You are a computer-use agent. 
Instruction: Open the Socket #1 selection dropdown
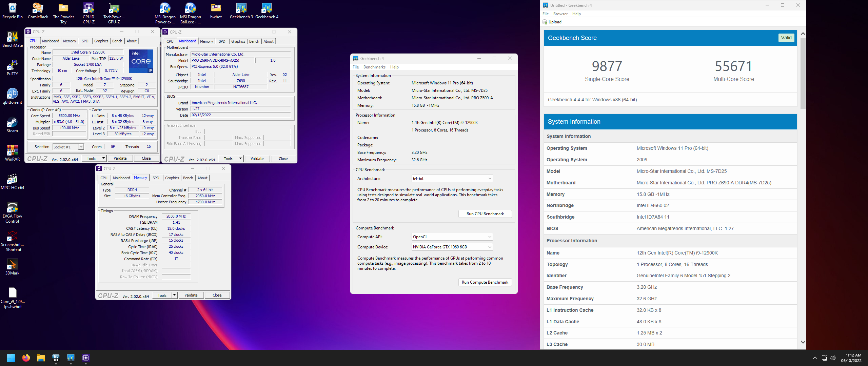click(x=68, y=147)
